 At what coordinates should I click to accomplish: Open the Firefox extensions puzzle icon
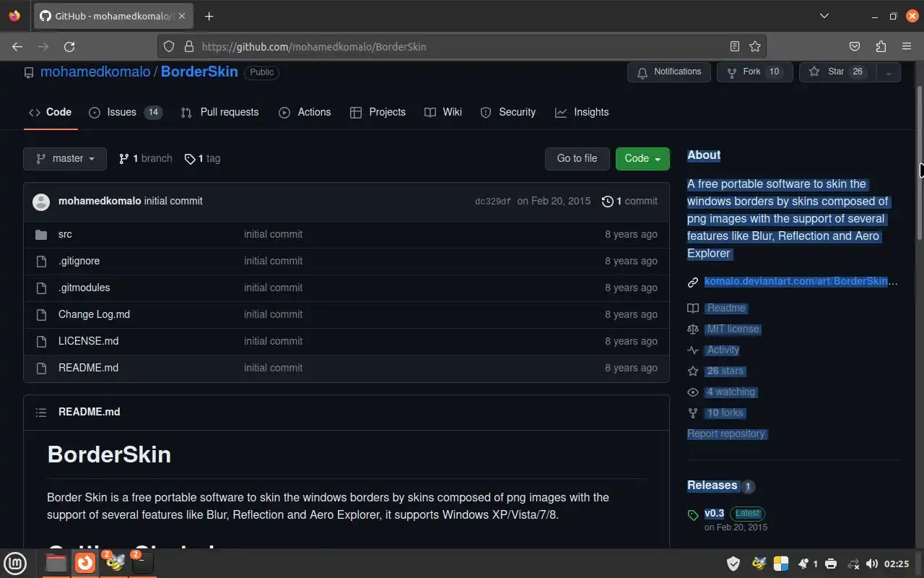click(x=881, y=46)
